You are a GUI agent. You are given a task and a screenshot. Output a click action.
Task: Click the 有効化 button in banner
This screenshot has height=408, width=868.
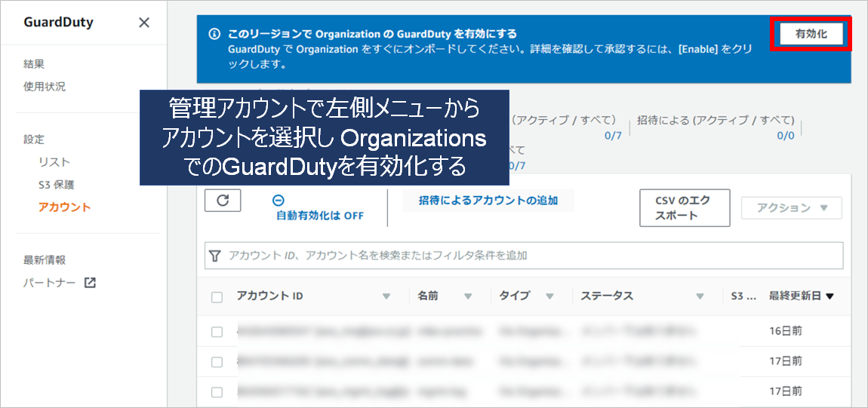tap(811, 35)
